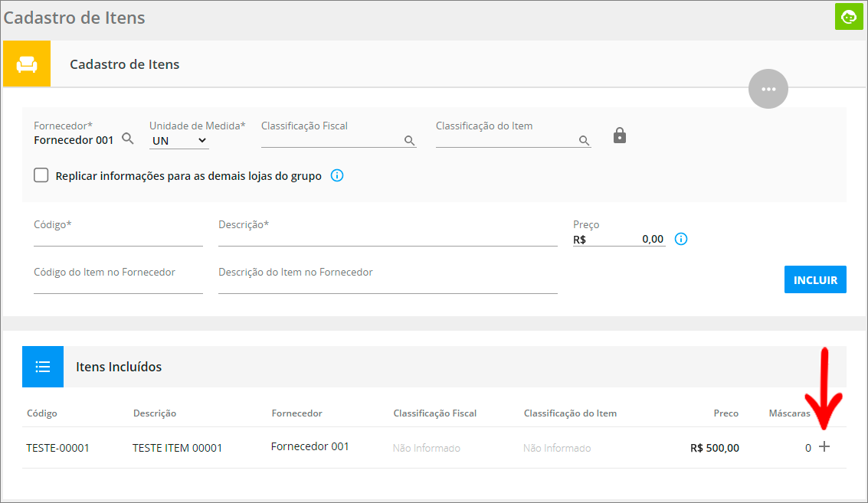868x503 pixels.
Task: Open Classificação do Item search magnifier
Action: (584, 140)
